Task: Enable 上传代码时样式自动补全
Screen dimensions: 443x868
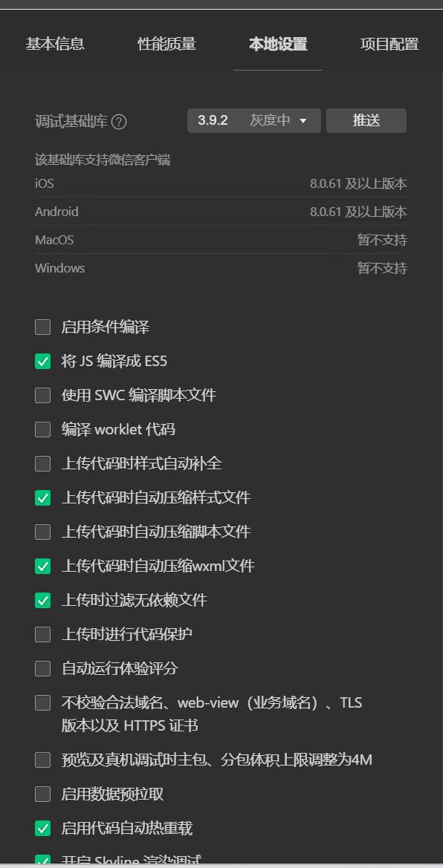Action: [x=42, y=463]
